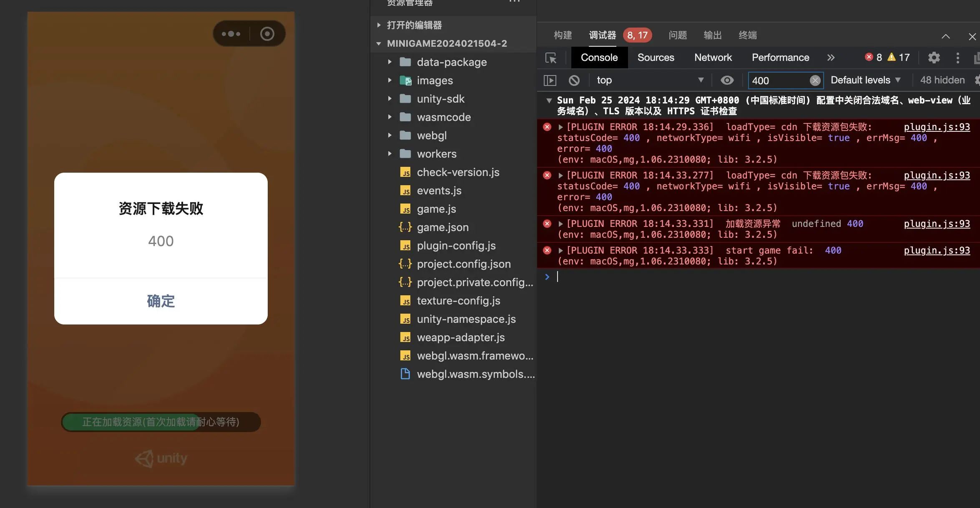Click the clear console icon
Screen dimensions: 980x508
pyautogui.click(x=574, y=80)
